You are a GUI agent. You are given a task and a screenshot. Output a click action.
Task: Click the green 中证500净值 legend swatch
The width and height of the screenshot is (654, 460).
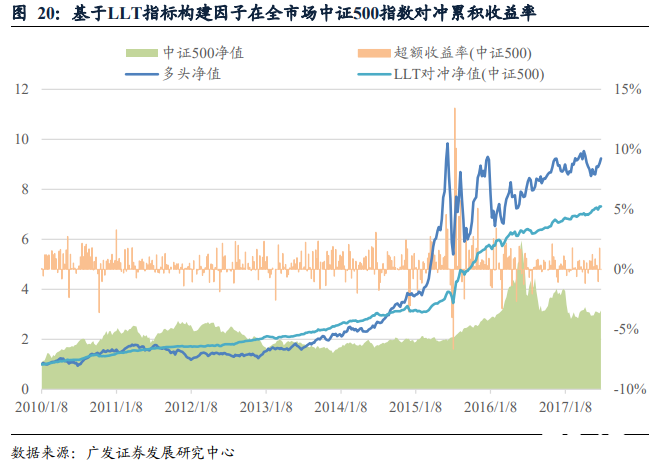click(142, 53)
